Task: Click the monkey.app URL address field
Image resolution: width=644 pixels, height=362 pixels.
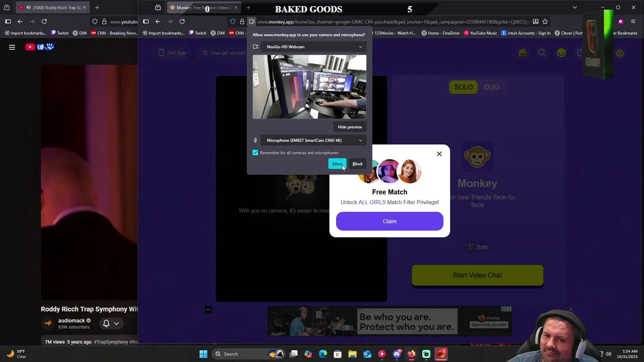Action: [392, 22]
